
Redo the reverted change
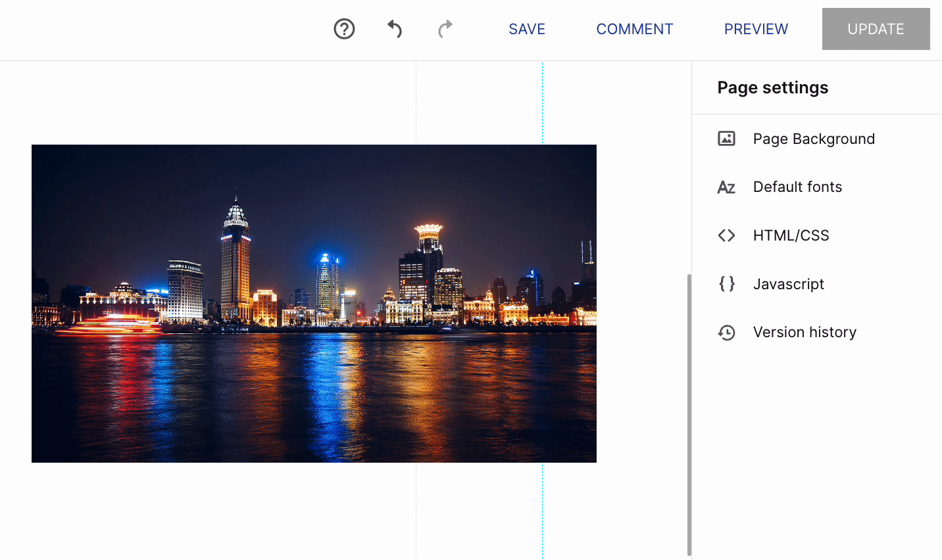point(445,29)
